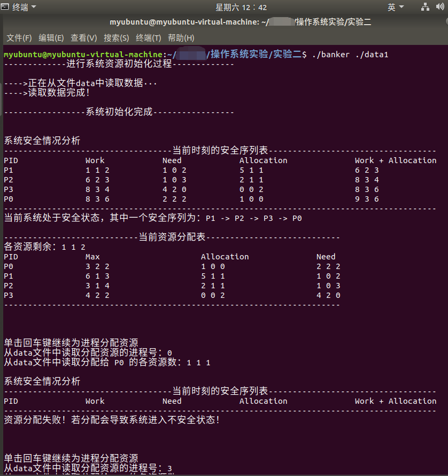
Task: Open the 英 input method dropdown
Action: click(396, 7)
